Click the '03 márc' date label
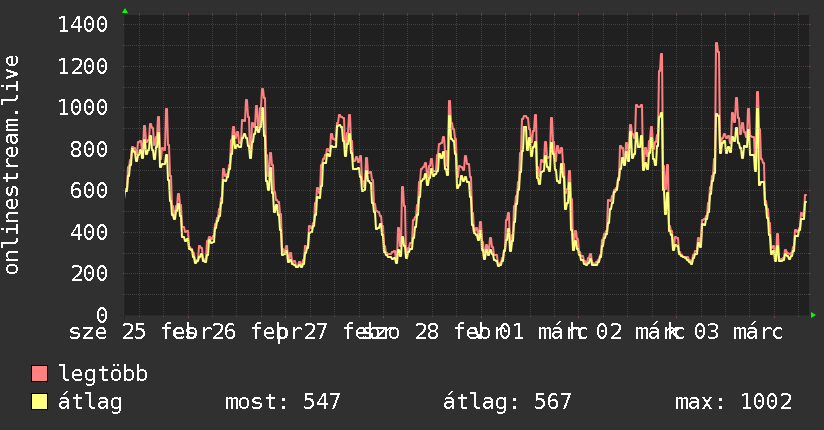824x430 pixels. [738, 332]
